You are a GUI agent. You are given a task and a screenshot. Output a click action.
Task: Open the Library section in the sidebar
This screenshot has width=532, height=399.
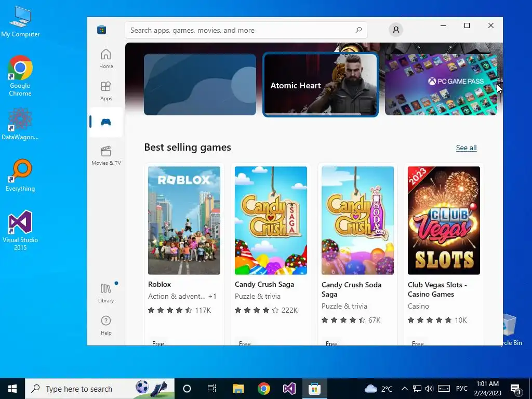(106, 293)
